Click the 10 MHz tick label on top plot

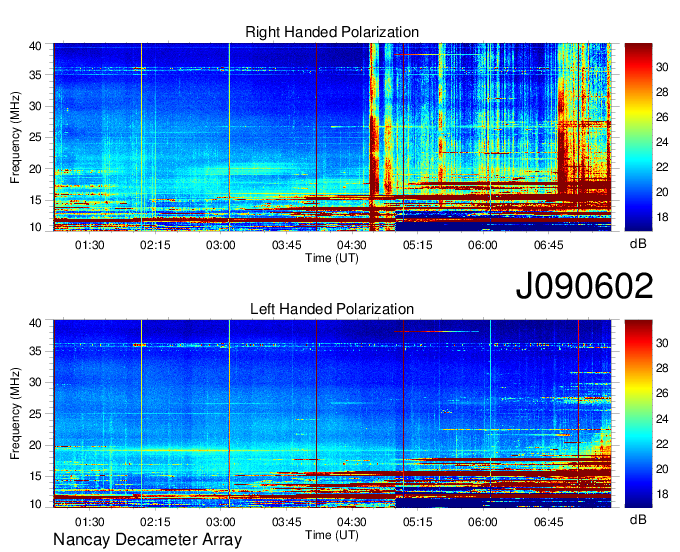click(35, 227)
